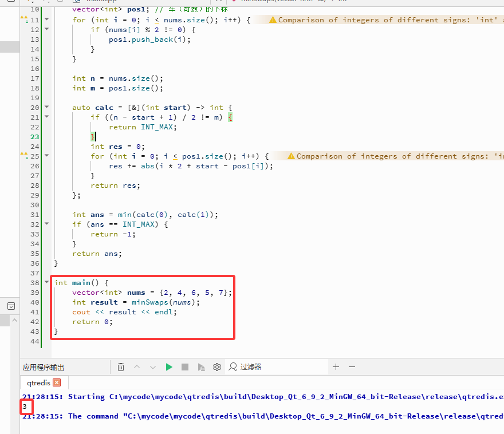
Task: Close the qtredis output tab
Action: click(57, 382)
